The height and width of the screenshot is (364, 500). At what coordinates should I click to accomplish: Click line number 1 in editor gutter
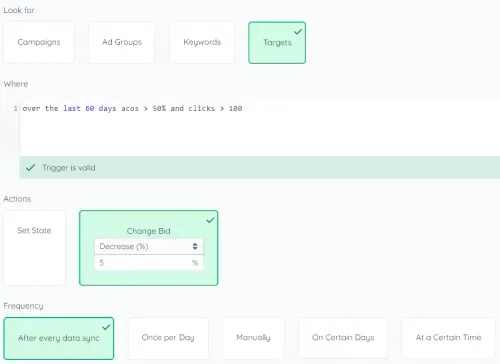coord(15,108)
